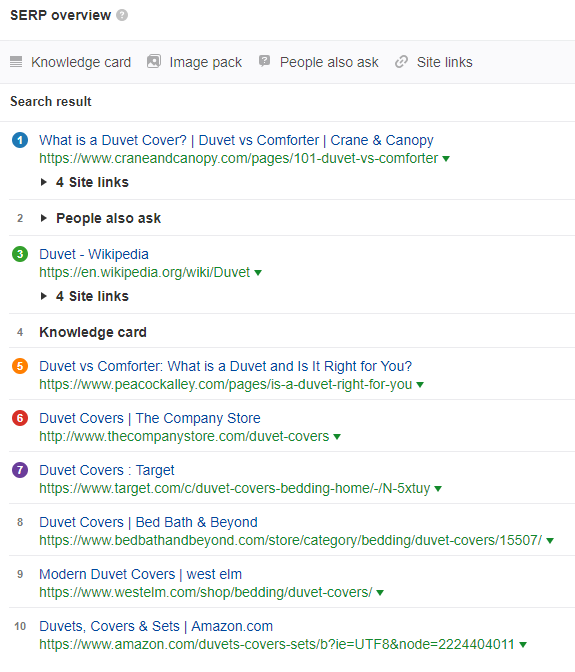
Task: Click the orange position 5 badge
Action: click(x=20, y=366)
